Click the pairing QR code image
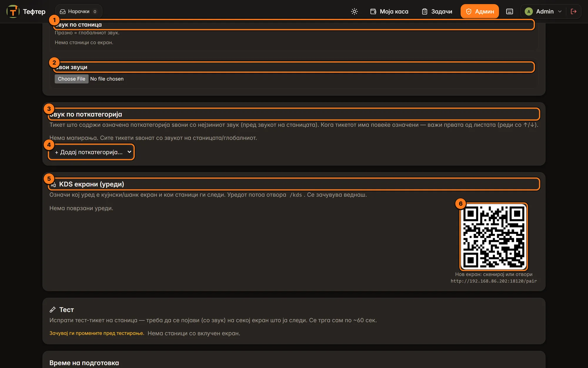Viewport: 588px width, 368px height. pos(494,236)
